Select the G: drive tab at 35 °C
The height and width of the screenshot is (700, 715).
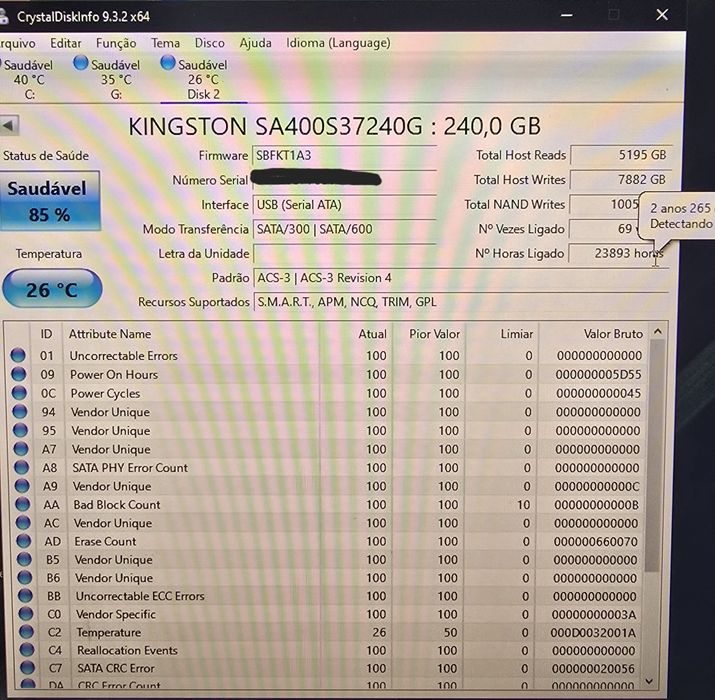click(x=108, y=78)
